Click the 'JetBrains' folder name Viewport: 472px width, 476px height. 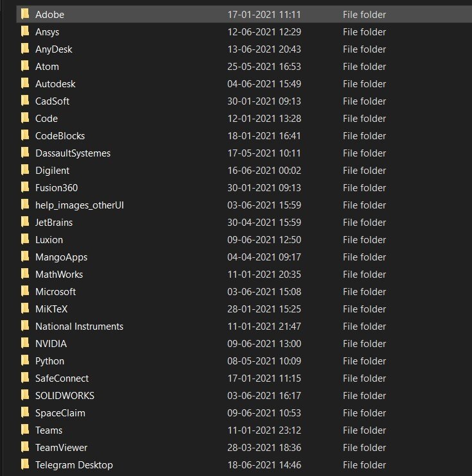coord(54,223)
